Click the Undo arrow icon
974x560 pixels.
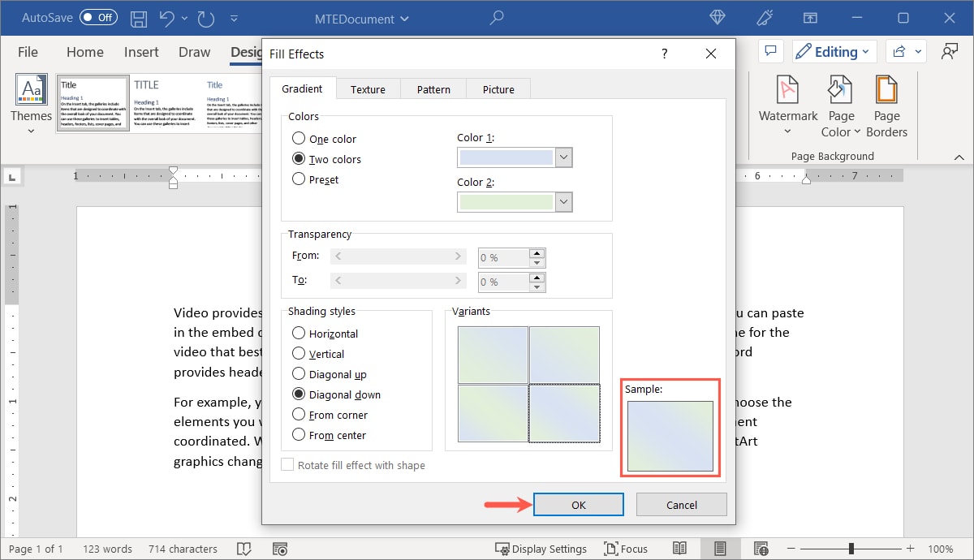pyautogui.click(x=166, y=18)
